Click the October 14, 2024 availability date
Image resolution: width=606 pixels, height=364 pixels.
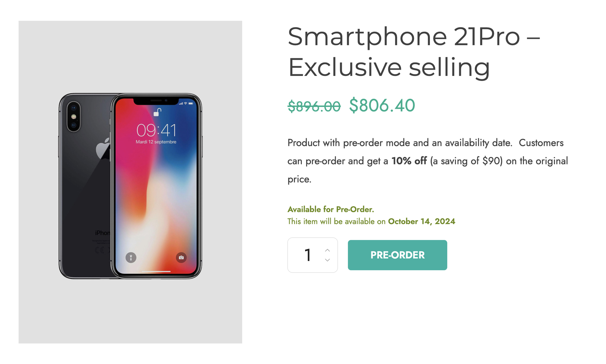coord(421,222)
